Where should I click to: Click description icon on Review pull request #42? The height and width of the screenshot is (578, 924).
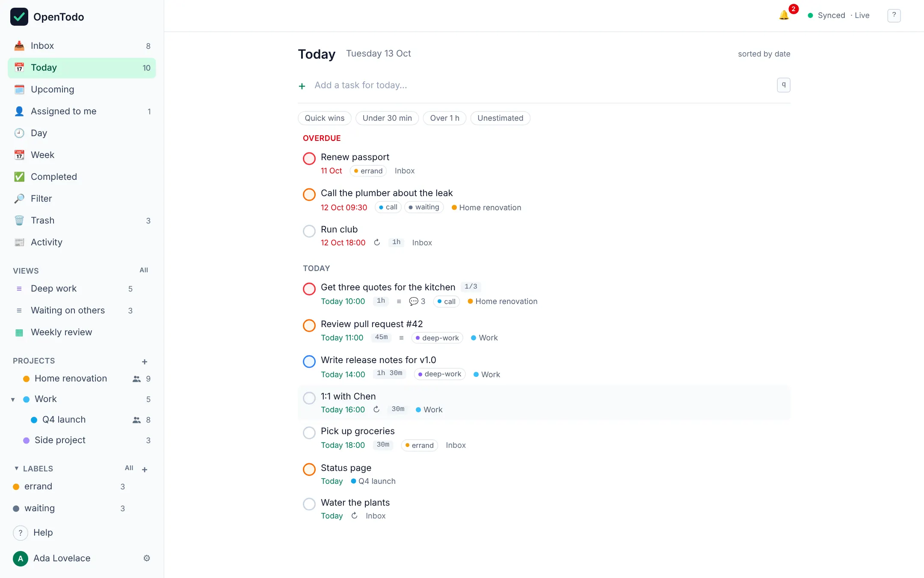coord(401,338)
